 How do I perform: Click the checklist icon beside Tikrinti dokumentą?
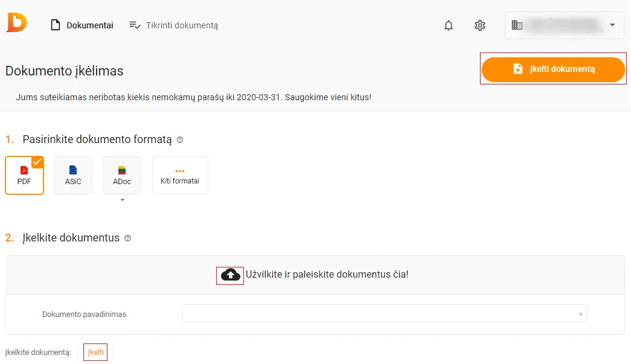tap(135, 25)
